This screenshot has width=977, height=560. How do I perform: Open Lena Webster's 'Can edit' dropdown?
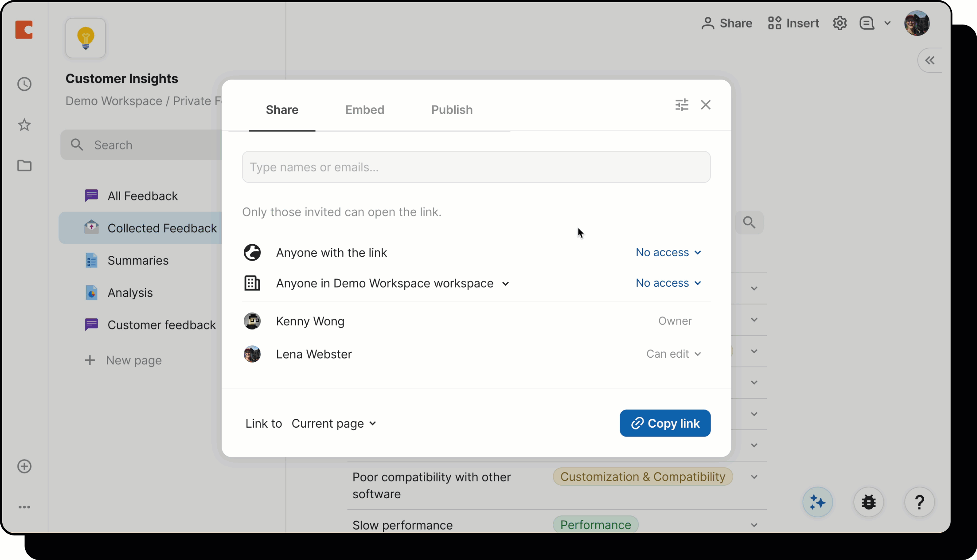click(674, 354)
